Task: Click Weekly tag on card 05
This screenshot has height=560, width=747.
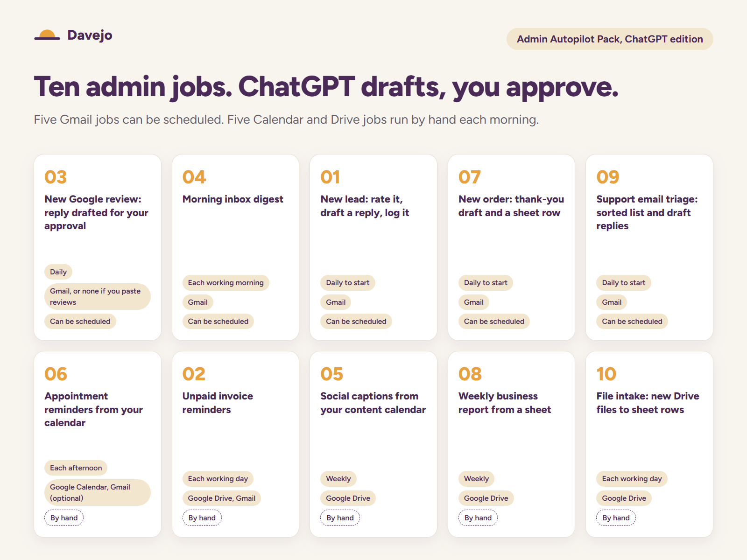Action: [x=338, y=478]
